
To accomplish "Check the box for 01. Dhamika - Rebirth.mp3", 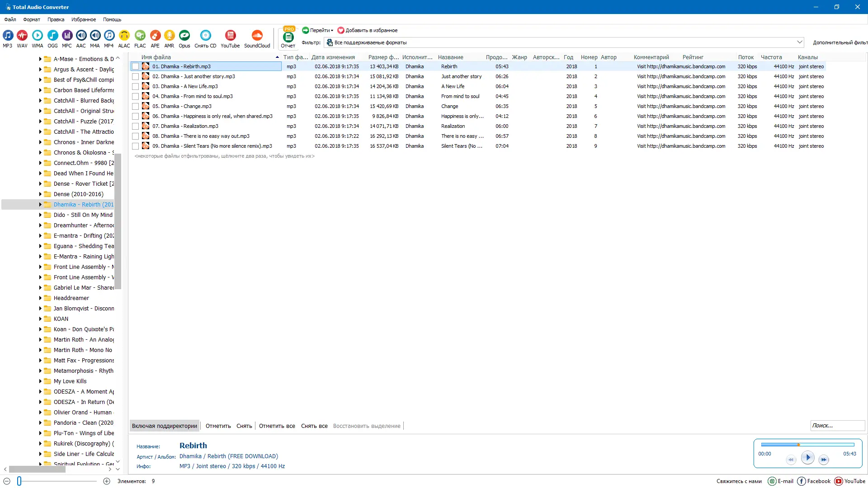I will point(136,66).
